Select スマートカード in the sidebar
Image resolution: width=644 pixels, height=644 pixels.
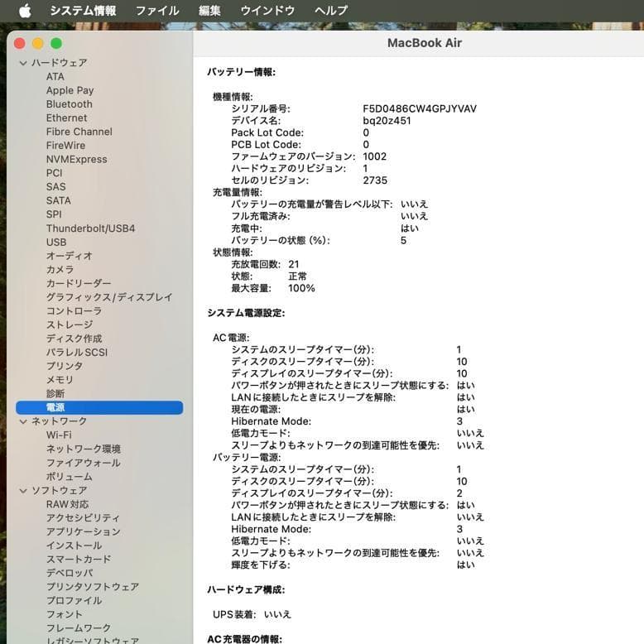click(x=79, y=559)
